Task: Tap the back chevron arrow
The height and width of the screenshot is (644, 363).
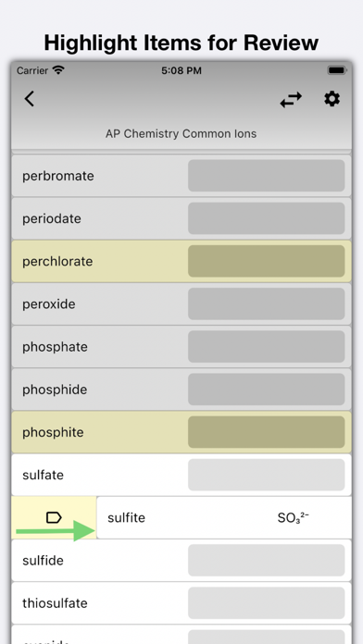Action: [x=30, y=99]
